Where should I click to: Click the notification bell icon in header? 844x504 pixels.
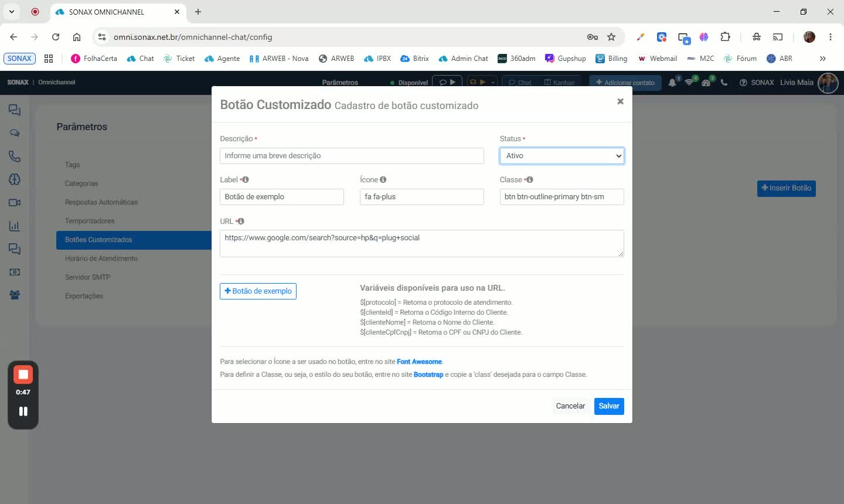(672, 83)
